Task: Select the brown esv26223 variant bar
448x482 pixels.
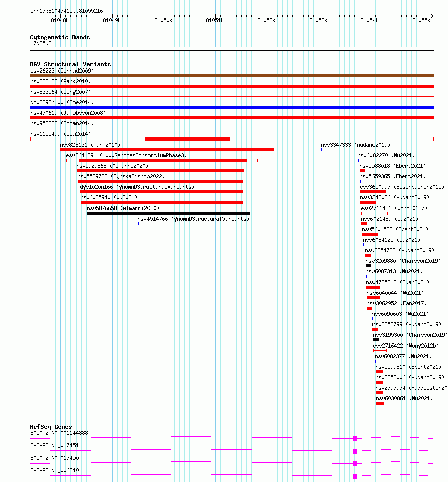Action: pos(232,76)
